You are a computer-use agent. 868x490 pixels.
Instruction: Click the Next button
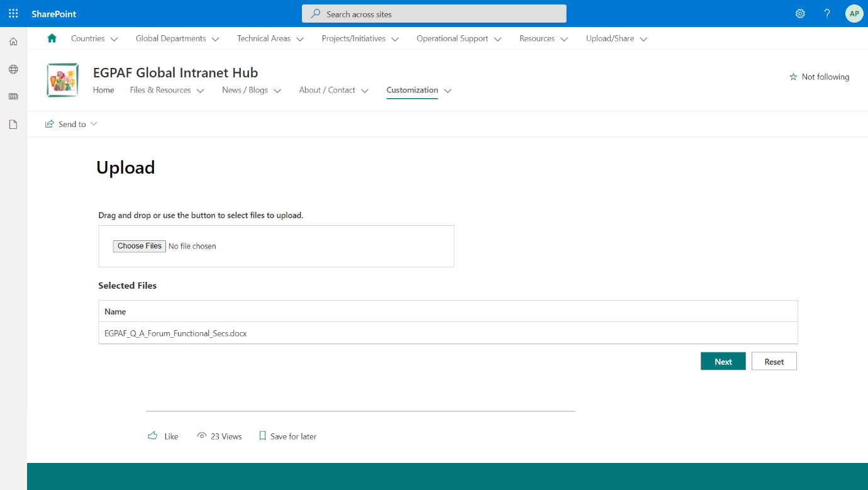point(723,361)
